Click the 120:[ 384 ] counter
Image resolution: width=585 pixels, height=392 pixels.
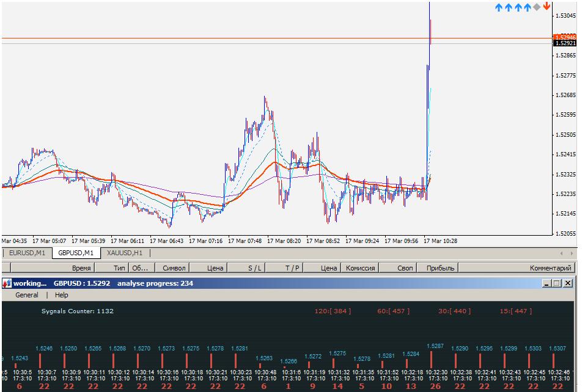coord(333,311)
